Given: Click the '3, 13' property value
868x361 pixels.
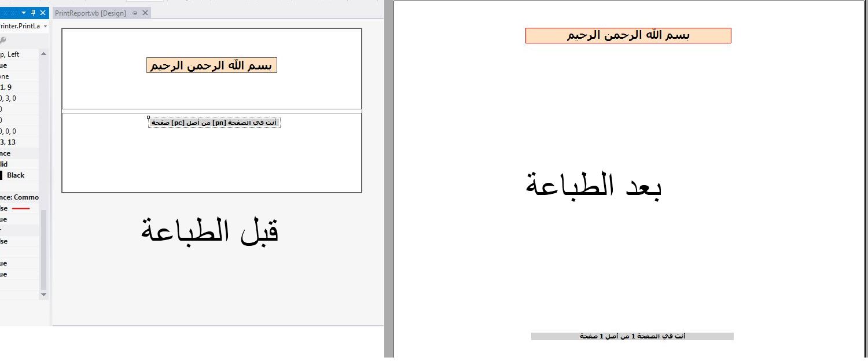Looking at the screenshot, I should 8,142.
